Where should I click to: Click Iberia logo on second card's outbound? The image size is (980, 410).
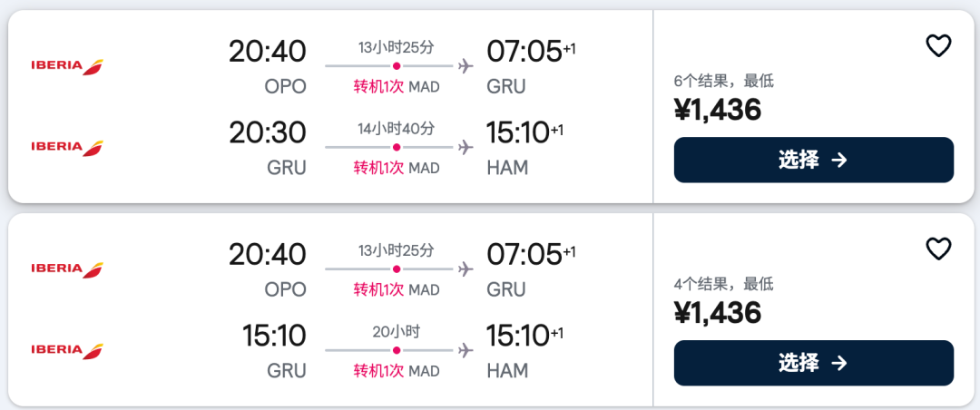(x=67, y=269)
